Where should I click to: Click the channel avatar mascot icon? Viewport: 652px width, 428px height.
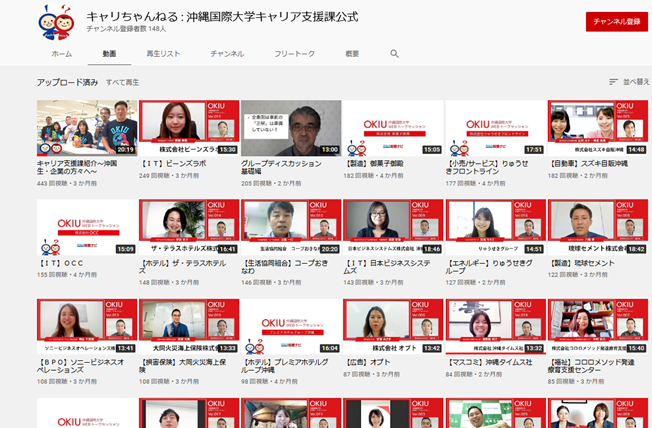coord(56,22)
